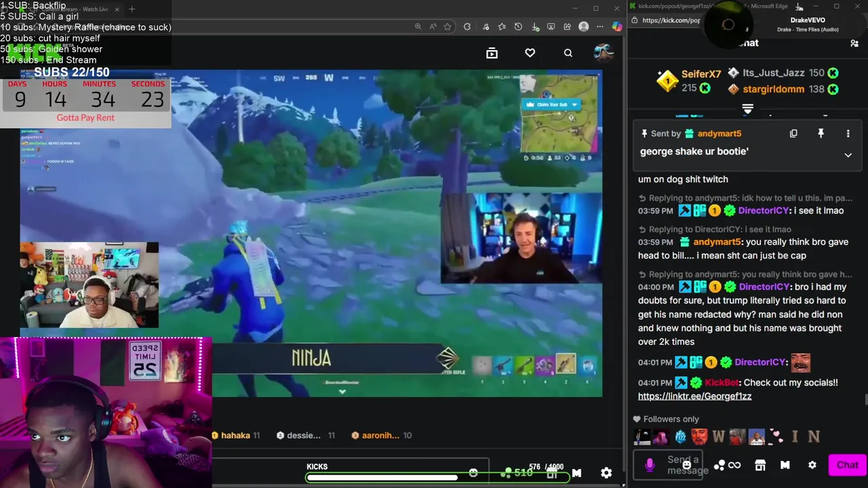Click the 'Followers only' chat mode label

671,419
